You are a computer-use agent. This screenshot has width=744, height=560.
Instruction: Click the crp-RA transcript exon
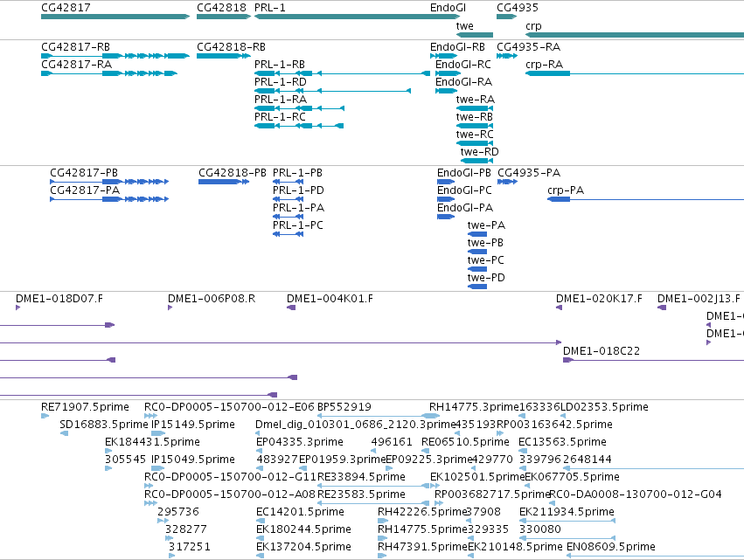click(x=548, y=73)
